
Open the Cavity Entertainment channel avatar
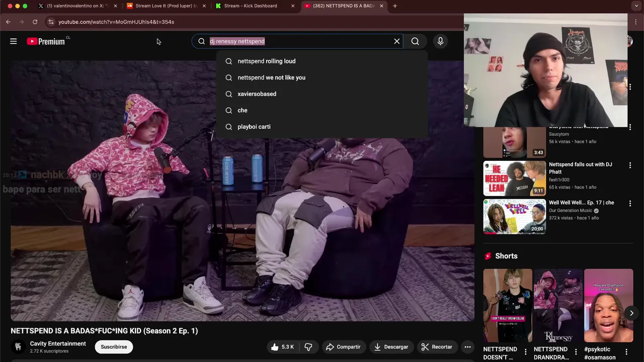pos(18,347)
